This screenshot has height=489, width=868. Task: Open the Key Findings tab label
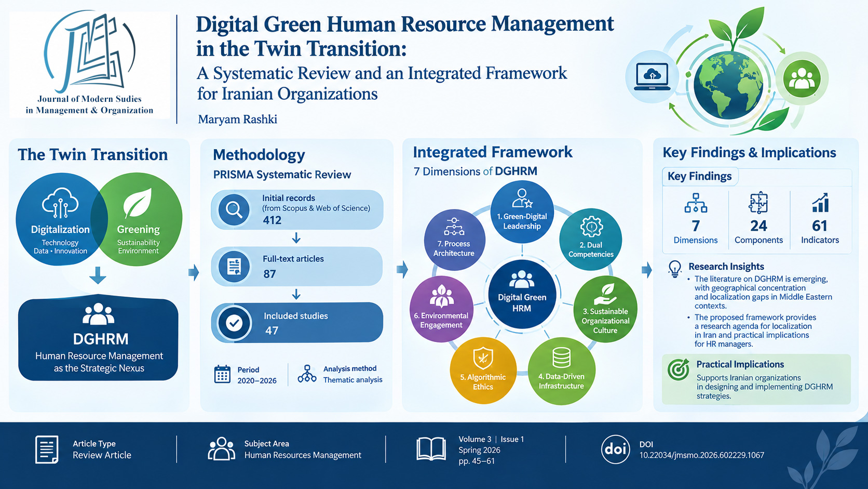pos(699,177)
